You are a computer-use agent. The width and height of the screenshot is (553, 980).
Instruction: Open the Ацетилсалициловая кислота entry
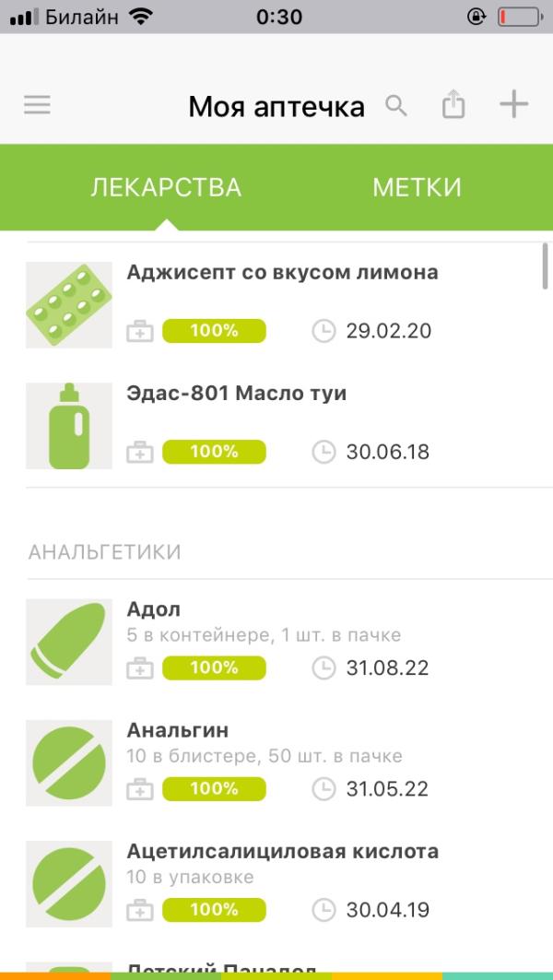[x=282, y=851]
